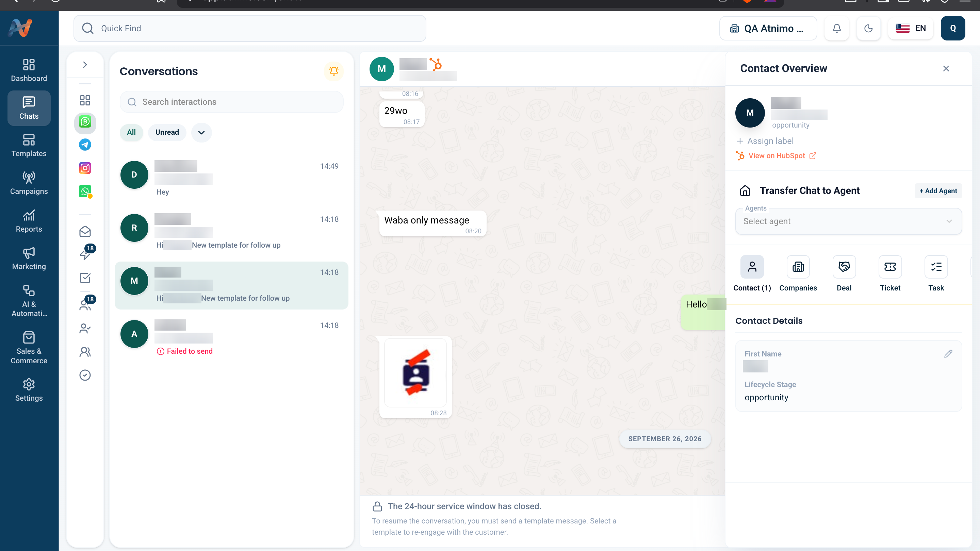Select the Unread filter chip
The image size is (980, 551).
click(167, 132)
